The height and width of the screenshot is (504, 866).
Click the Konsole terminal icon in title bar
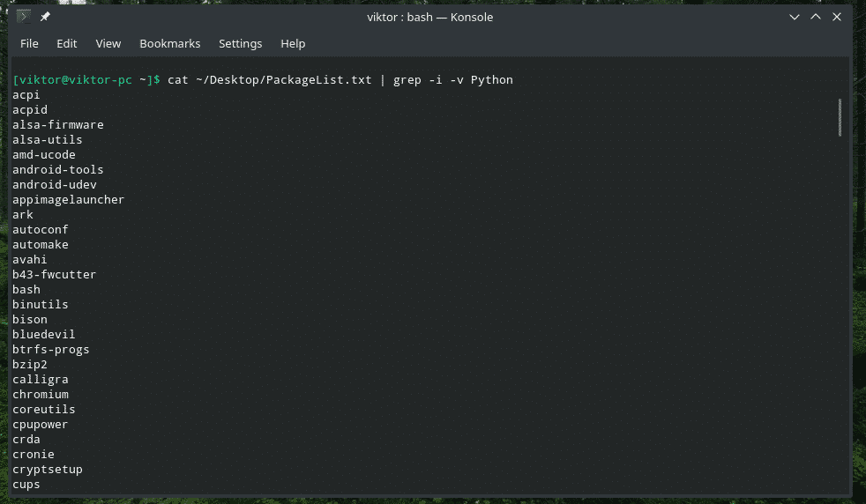tap(23, 17)
